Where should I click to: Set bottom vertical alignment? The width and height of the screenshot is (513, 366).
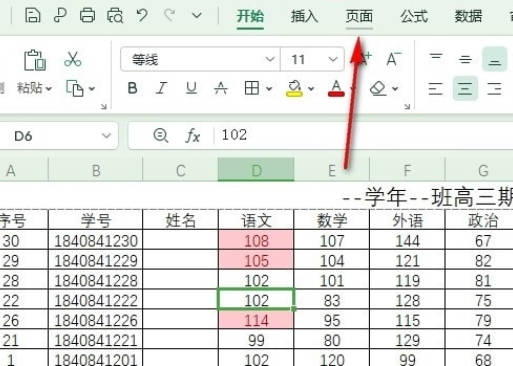coord(494,59)
